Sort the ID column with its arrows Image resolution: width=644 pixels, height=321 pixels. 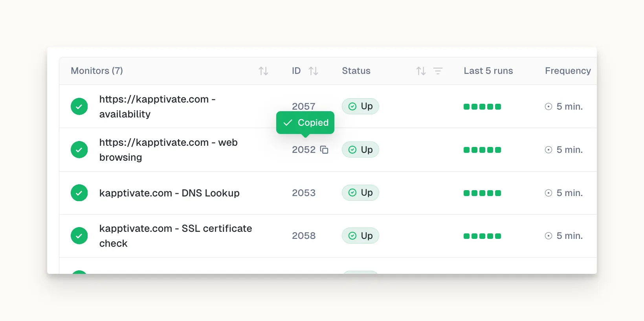[313, 71]
